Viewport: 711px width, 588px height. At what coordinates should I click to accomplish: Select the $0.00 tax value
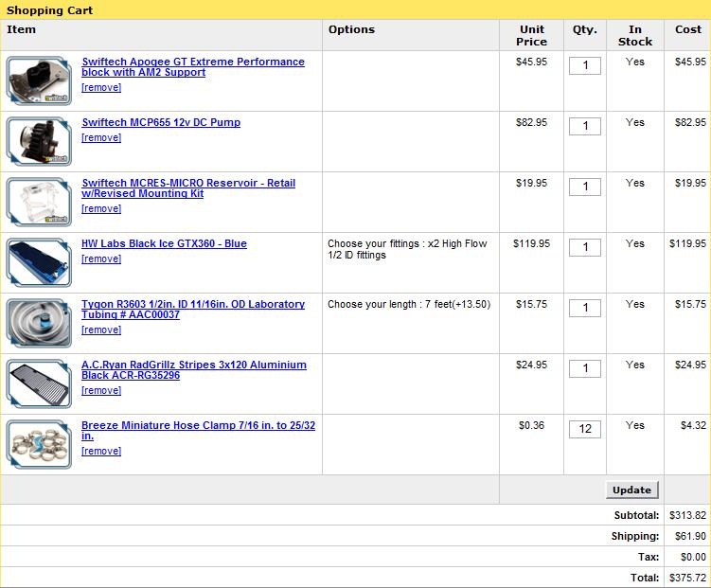point(693,557)
